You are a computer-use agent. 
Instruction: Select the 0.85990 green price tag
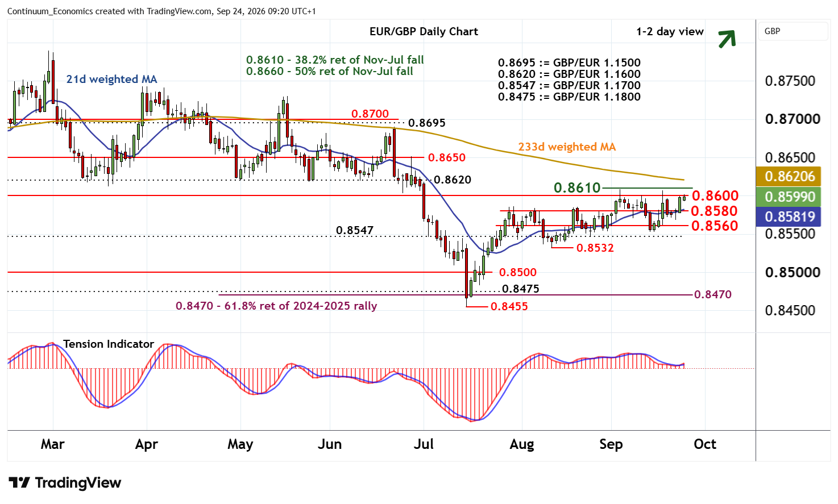[x=790, y=197]
